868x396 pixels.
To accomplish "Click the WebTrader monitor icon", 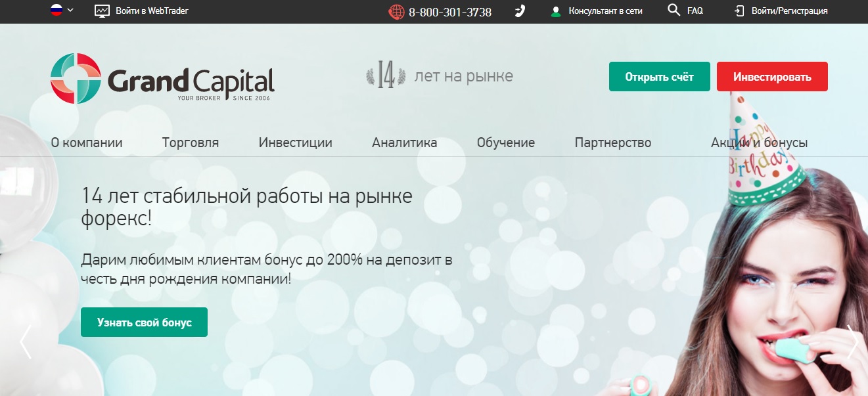I will [x=103, y=11].
